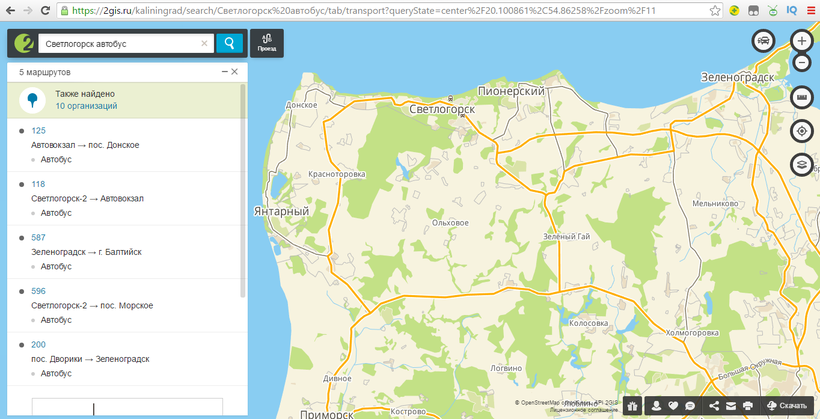Select the ruler measurement tool

801,97
